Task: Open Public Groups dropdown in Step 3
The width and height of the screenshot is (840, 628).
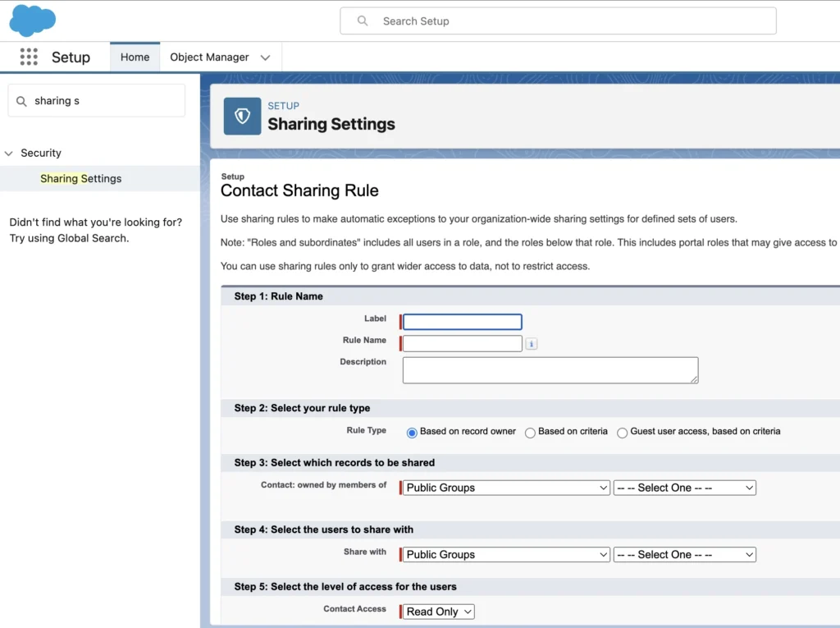Action: point(504,487)
